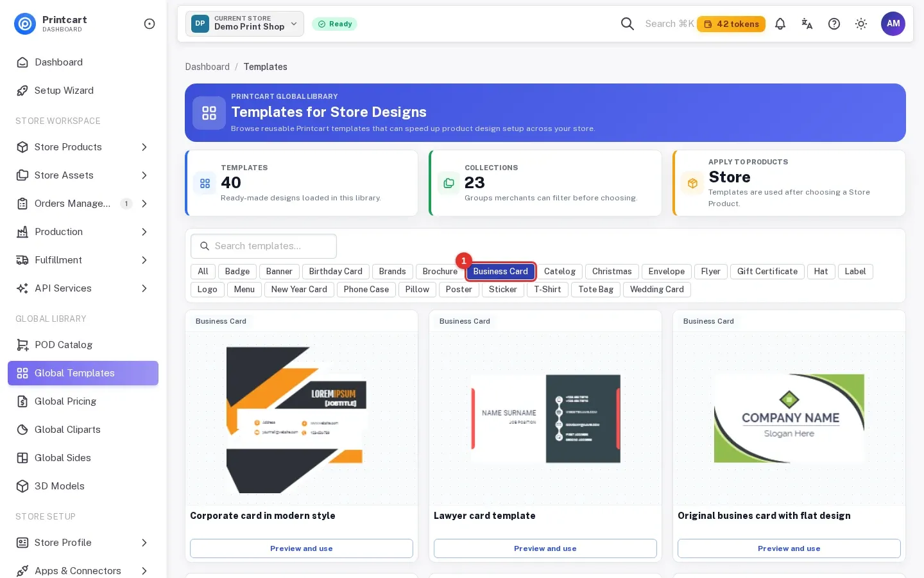
Task: Click the Apps & Connectors plug icon
Action: pyautogui.click(x=22, y=571)
